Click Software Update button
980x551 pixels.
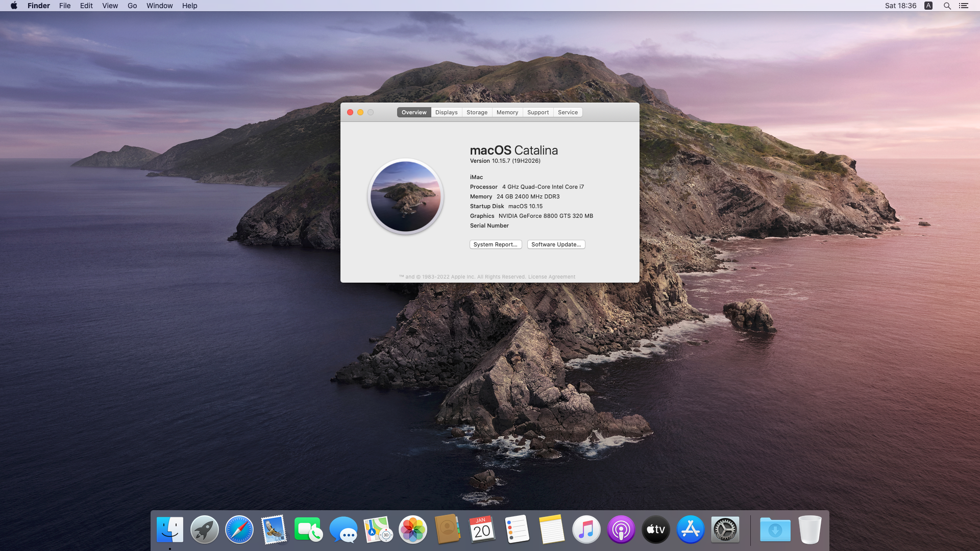555,244
